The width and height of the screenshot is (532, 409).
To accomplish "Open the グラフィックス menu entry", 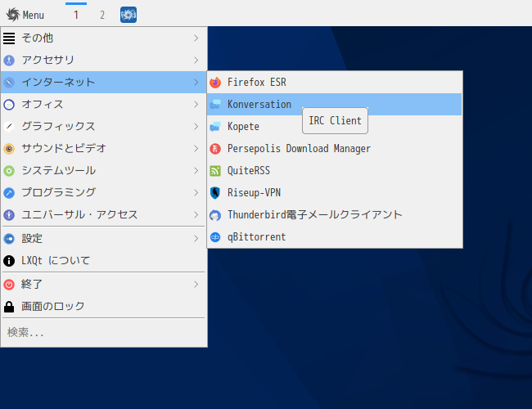I will pos(103,127).
